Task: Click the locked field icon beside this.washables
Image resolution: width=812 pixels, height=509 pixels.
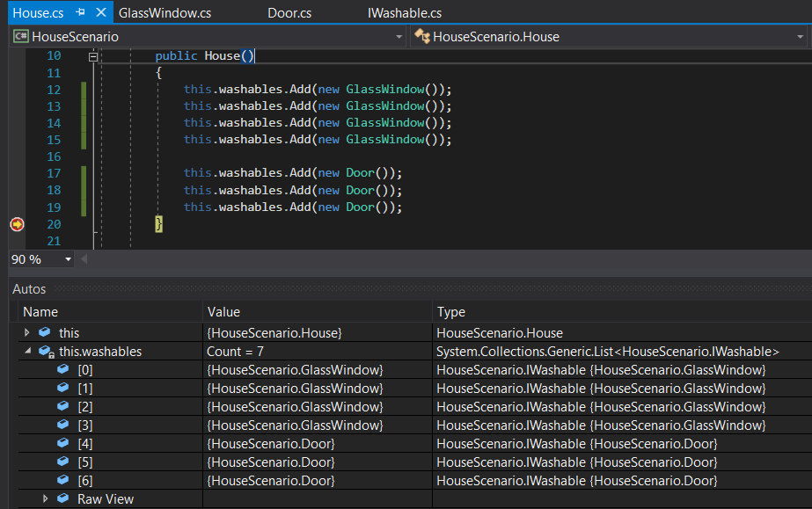Action: pyautogui.click(x=47, y=352)
